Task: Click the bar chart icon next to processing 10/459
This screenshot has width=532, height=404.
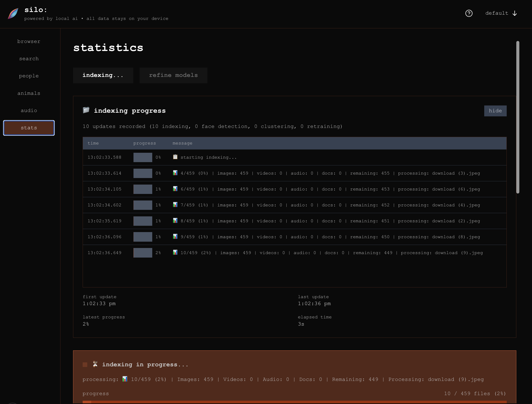Action: [125, 379]
